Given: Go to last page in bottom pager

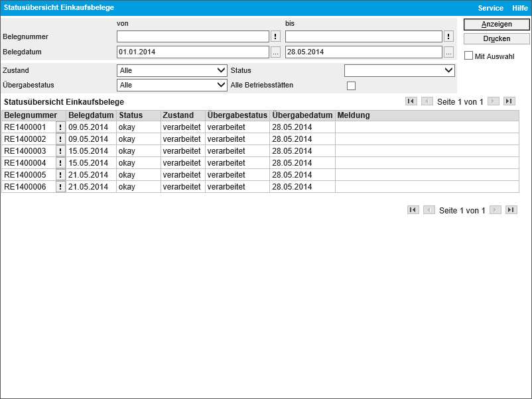Looking at the screenshot, I should [511, 210].
